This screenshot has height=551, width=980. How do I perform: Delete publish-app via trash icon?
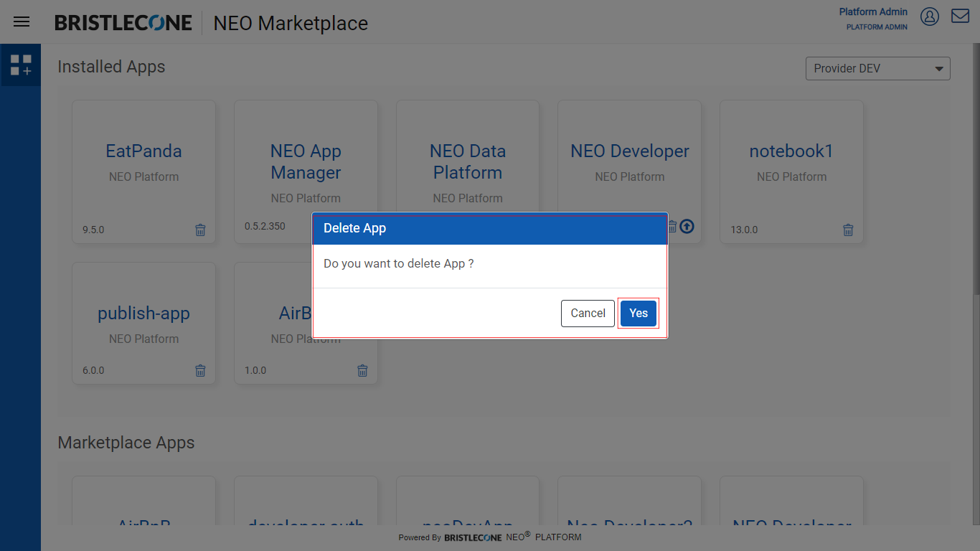(x=200, y=371)
